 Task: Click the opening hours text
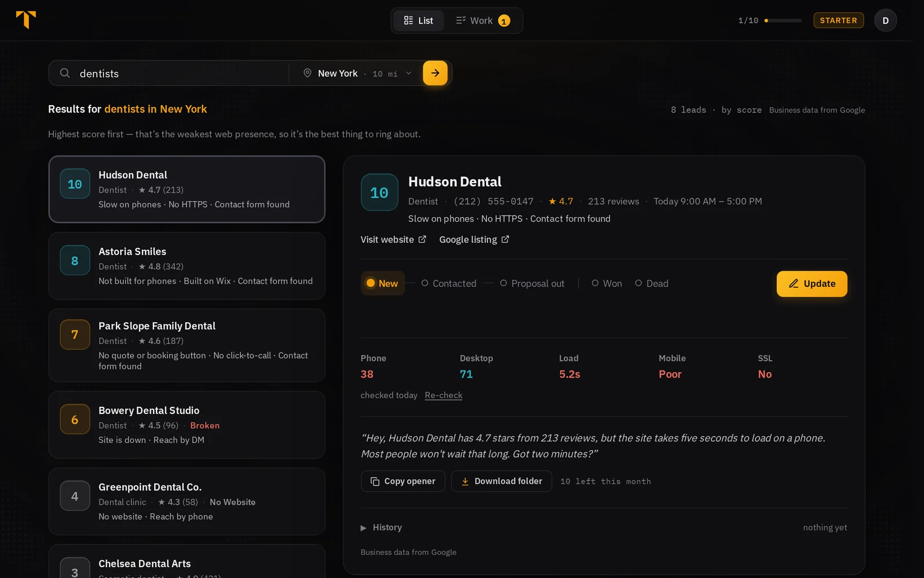tap(708, 201)
